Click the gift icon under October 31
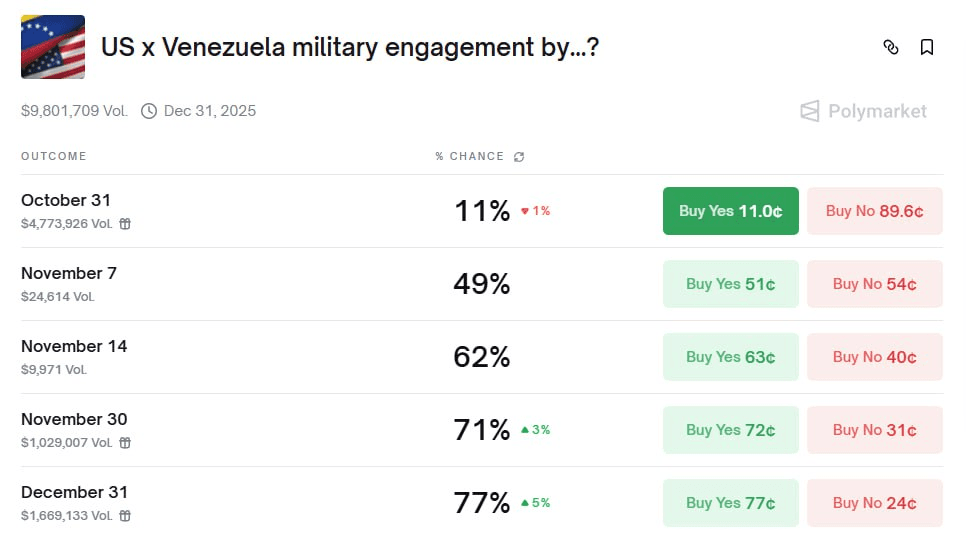This screenshot has height=550, width=966. (125, 224)
